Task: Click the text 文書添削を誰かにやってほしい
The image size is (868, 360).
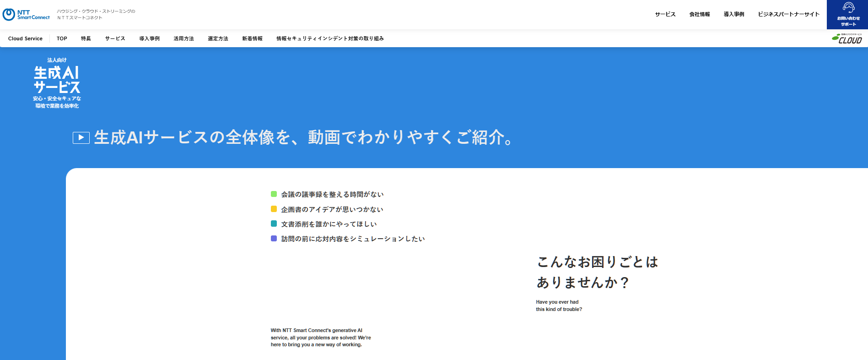Action: pyautogui.click(x=329, y=224)
